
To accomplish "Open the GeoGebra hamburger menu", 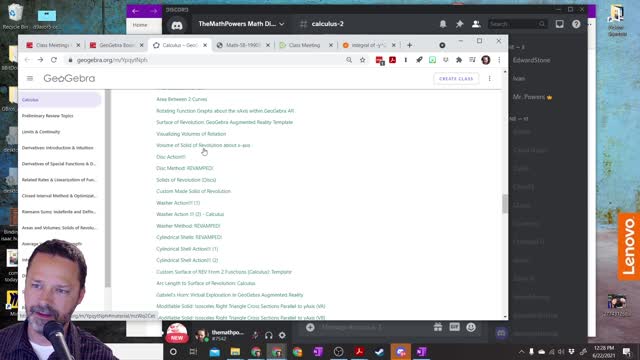I will 30,78.
